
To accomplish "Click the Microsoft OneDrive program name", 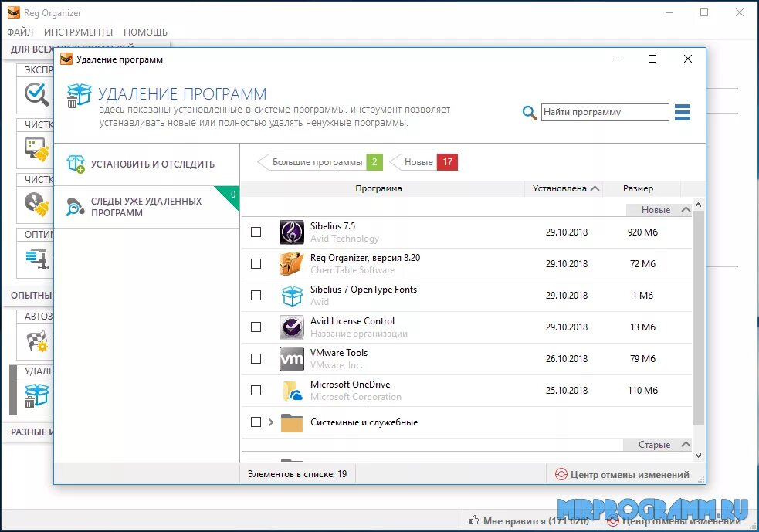I will pos(350,385).
